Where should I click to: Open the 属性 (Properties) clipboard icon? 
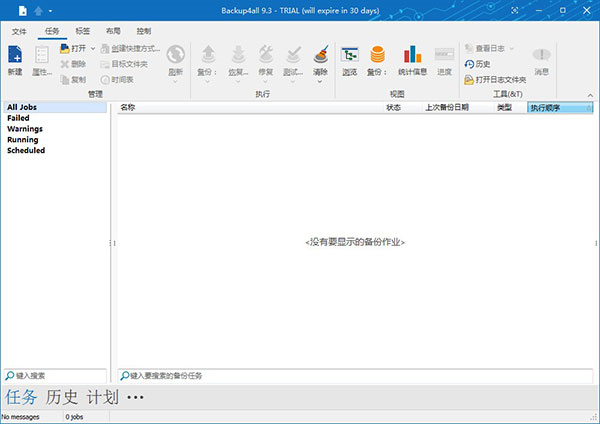coord(42,55)
